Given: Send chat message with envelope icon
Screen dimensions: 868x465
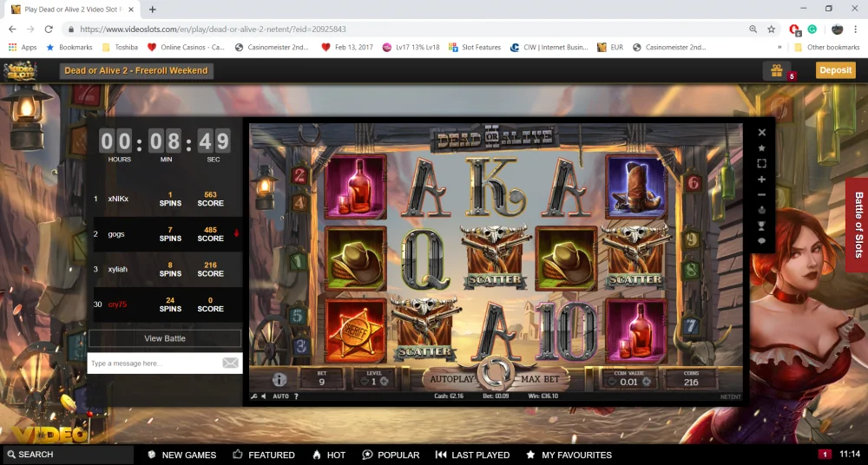Looking at the screenshot, I should (230, 363).
